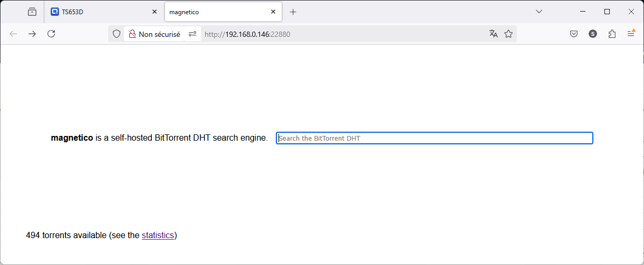Save page to Pocket
The width and height of the screenshot is (644, 265).
574,34
